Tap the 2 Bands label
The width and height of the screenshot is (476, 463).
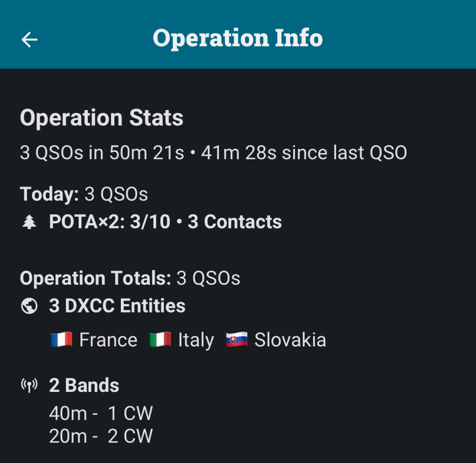[84, 385]
